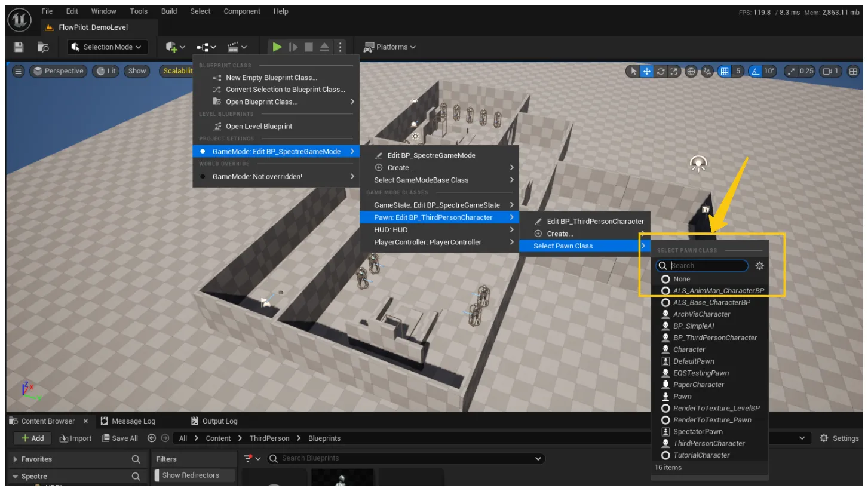Viewport: 868px width, 491px height.
Task: Toggle the world/local coordinate globe icon
Action: click(691, 71)
